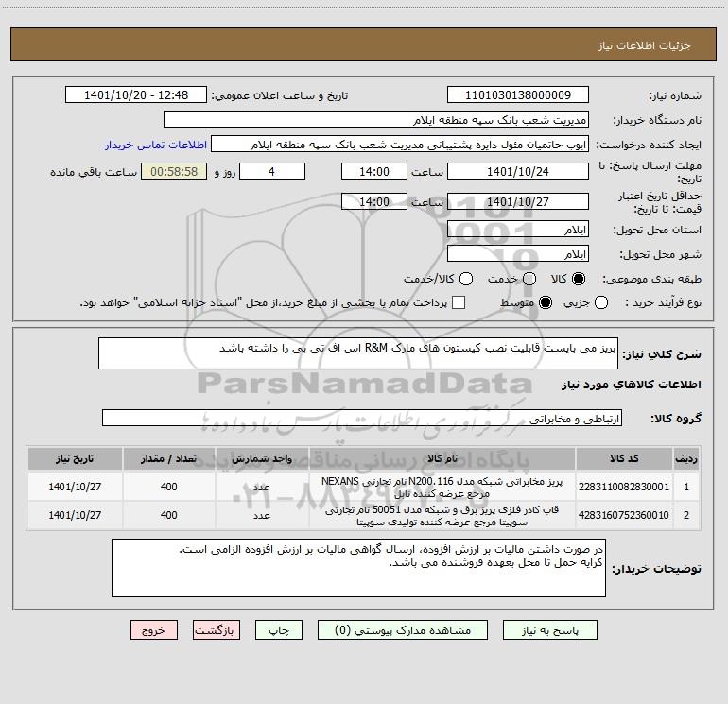Click product code 4283160752360010
Image resolution: width=728 pixels, height=704 pixels.
click(x=624, y=515)
